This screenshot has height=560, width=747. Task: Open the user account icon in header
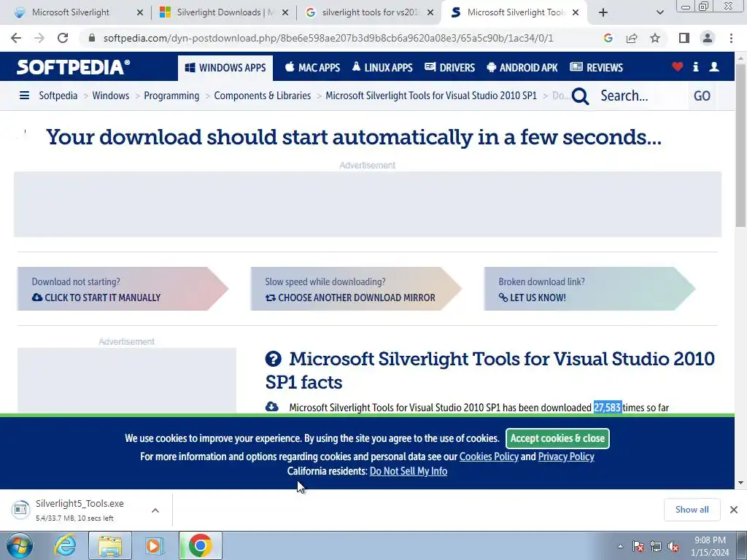(714, 67)
